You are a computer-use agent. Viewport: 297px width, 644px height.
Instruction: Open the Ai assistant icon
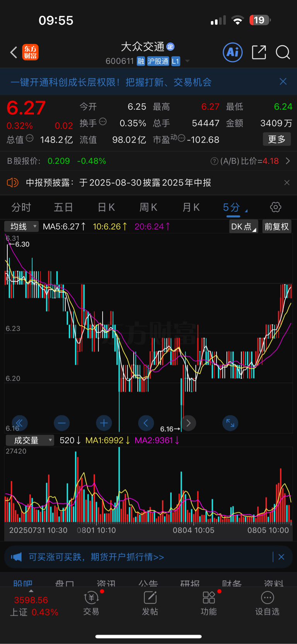pos(233,52)
